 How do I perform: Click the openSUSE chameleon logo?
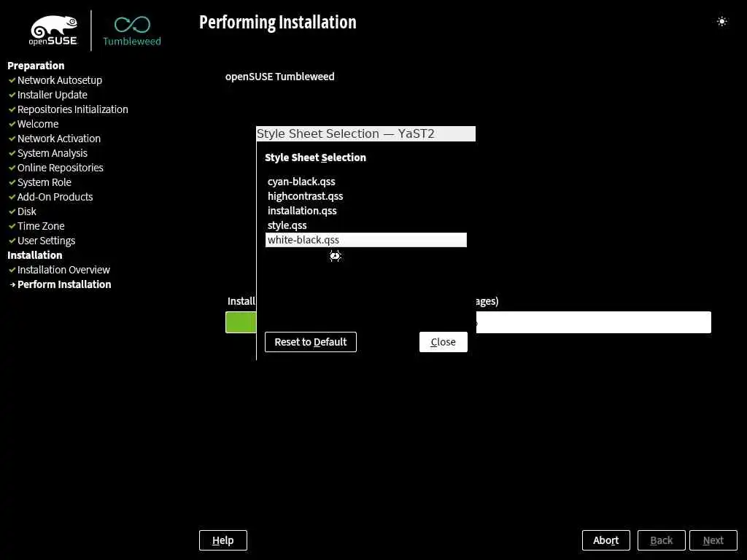tap(53, 31)
